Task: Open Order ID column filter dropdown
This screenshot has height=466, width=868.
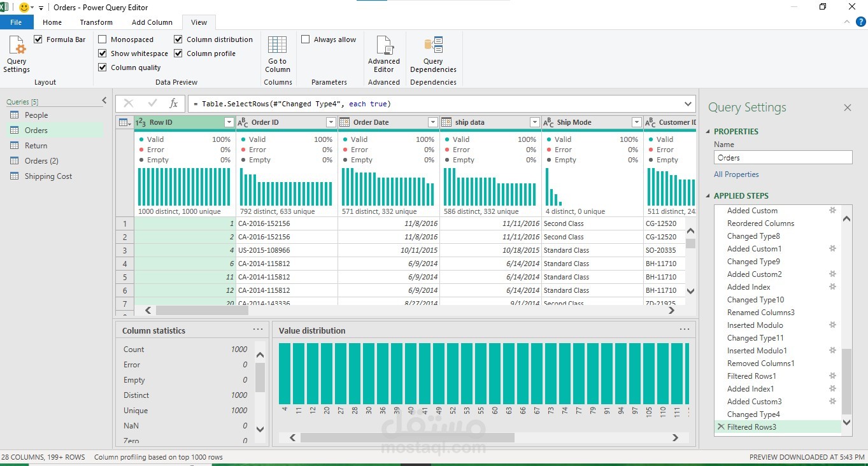Action: pyautogui.click(x=331, y=122)
